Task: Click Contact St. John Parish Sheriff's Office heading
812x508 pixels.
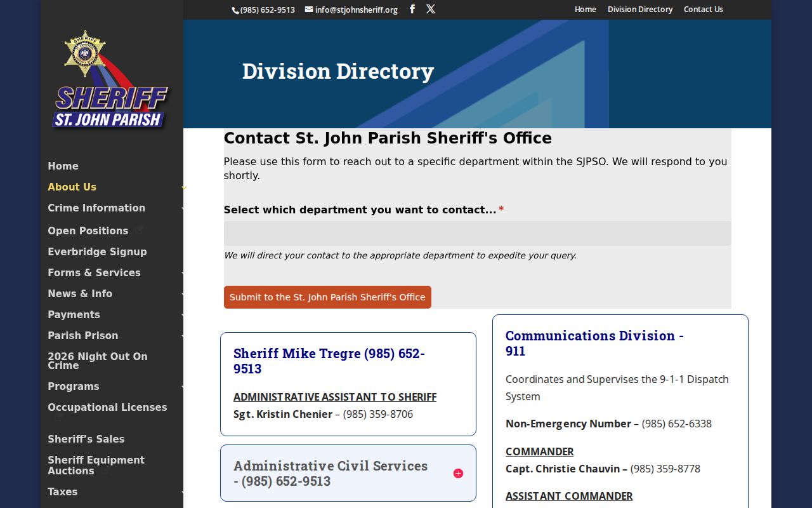Action: [x=388, y=138]
